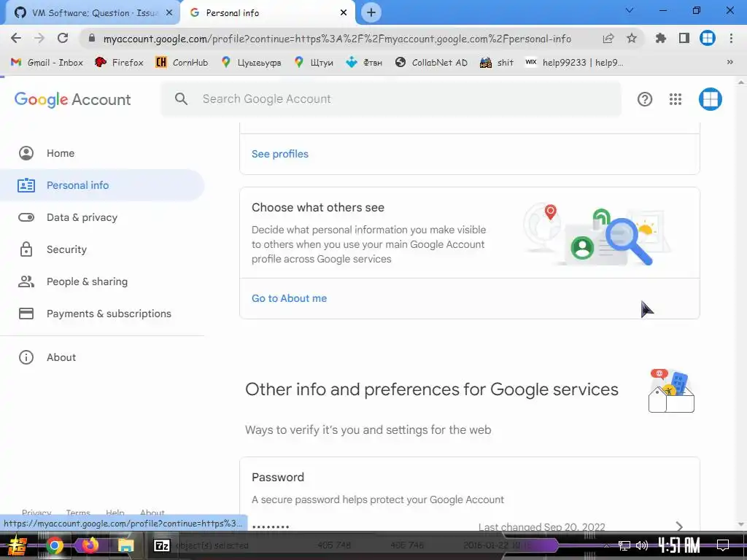Open Data & privacy section
The width and height of the screenshot is (747, 560).
click(102, 217)
